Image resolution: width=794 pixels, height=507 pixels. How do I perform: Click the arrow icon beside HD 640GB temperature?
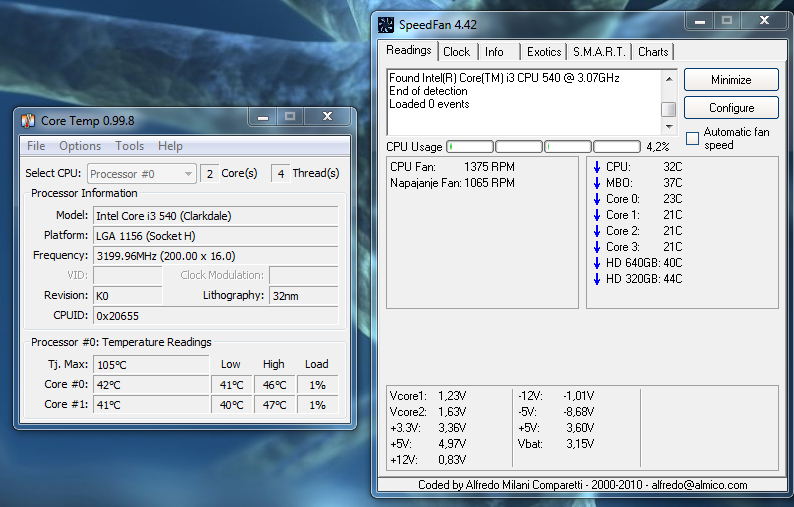click(x=597, y=263)
